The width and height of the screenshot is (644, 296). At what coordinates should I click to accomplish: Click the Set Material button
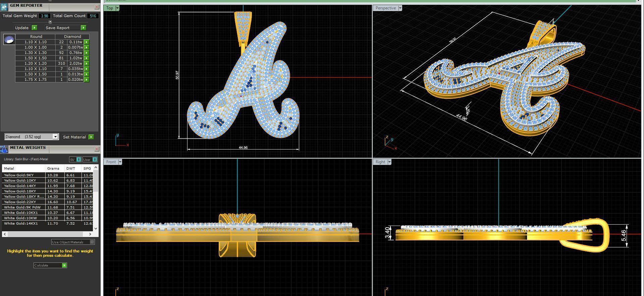74,137
